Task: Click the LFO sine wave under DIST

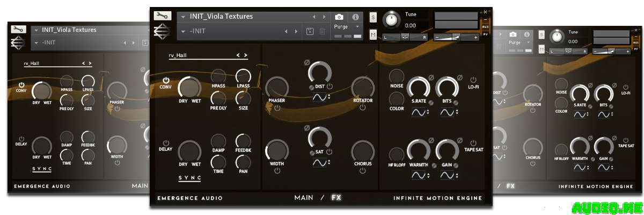Action: (319, 98)
